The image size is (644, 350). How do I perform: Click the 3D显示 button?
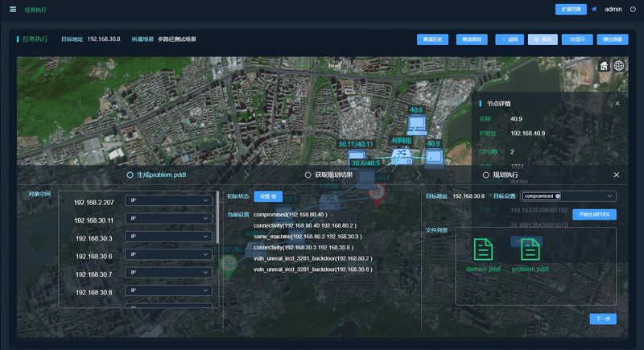click(x=577, y=39)
